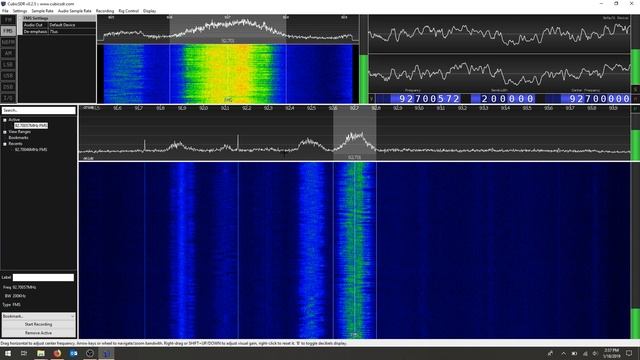Click the Type FMS info text
Viewport: 640px width, 360px height.
pos(11,304)
